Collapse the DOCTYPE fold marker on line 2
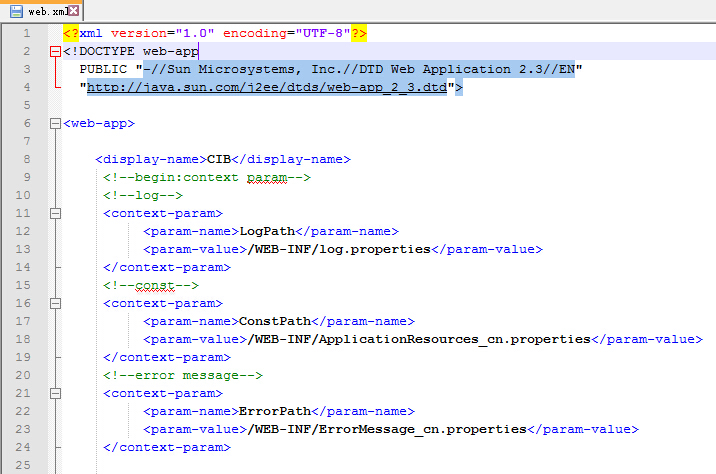716x474 pixels. pyautogui.click(x=55, y=51)
